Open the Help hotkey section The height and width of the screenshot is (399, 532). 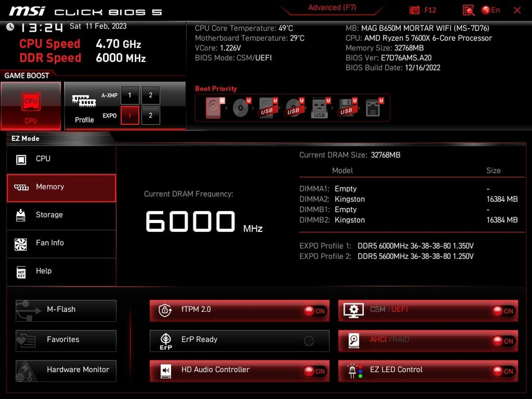coord(61,272)
